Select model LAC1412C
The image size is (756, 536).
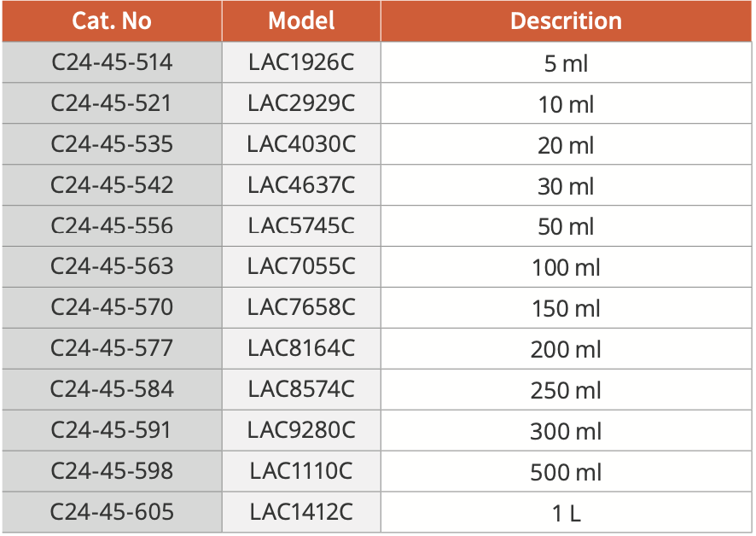[301, 512]
